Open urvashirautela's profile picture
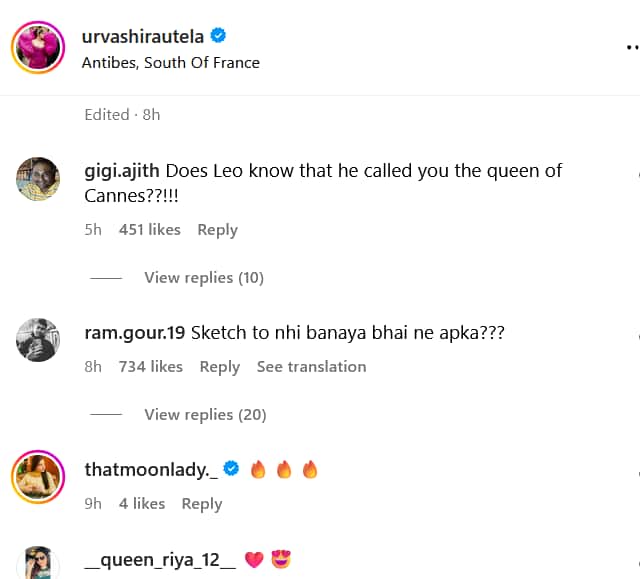 pyautogui.click(x=38, y=47)
